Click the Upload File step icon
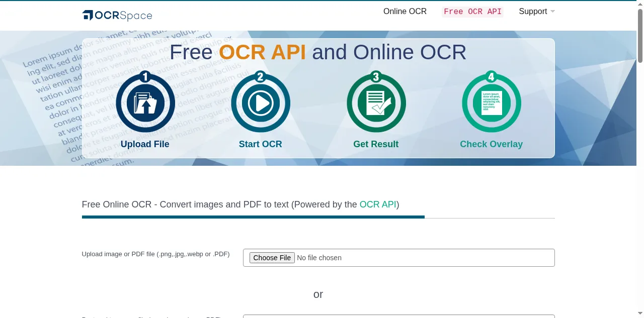The height and width of the screenshot is (318, 644). (x=145, y=102)
